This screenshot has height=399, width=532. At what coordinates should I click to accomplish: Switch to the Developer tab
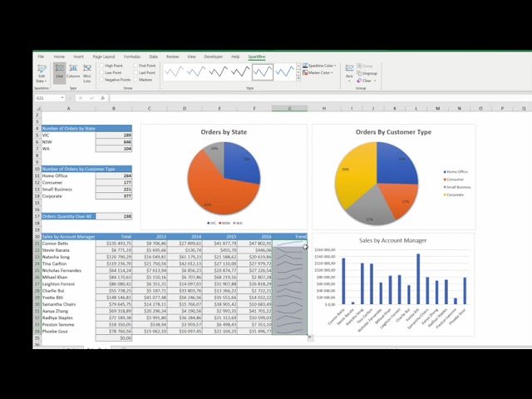[214, 57]
